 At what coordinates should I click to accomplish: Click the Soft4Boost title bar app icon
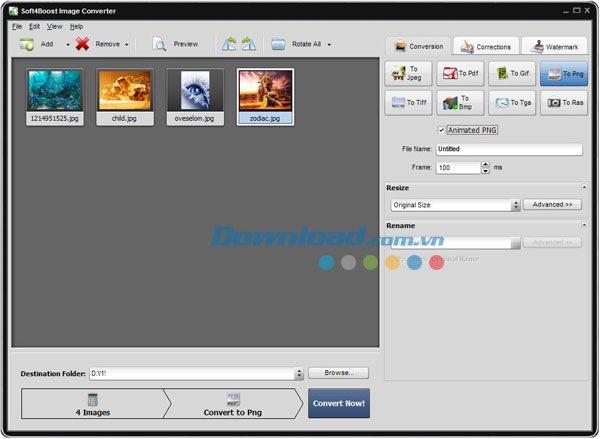click(13, 11)
